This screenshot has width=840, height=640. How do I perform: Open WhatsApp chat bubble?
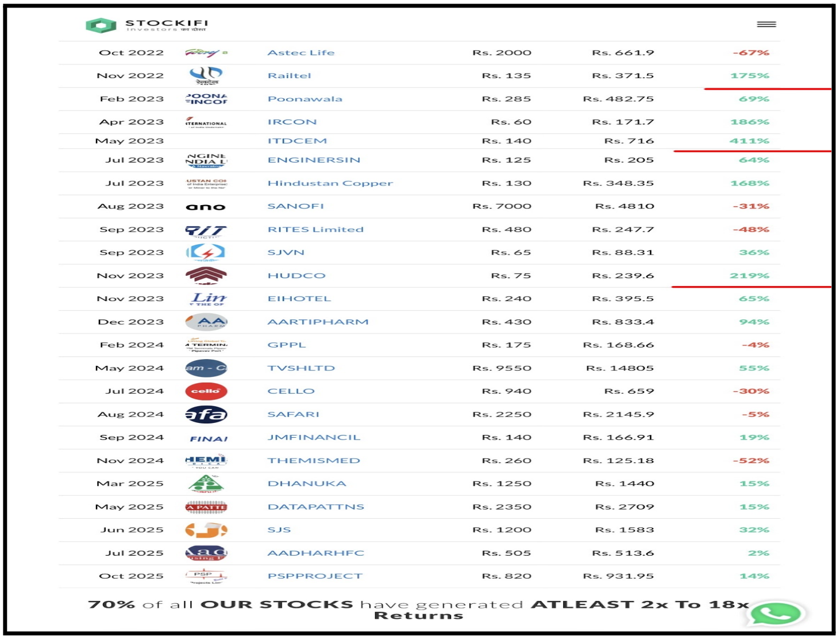coord(776,614)
